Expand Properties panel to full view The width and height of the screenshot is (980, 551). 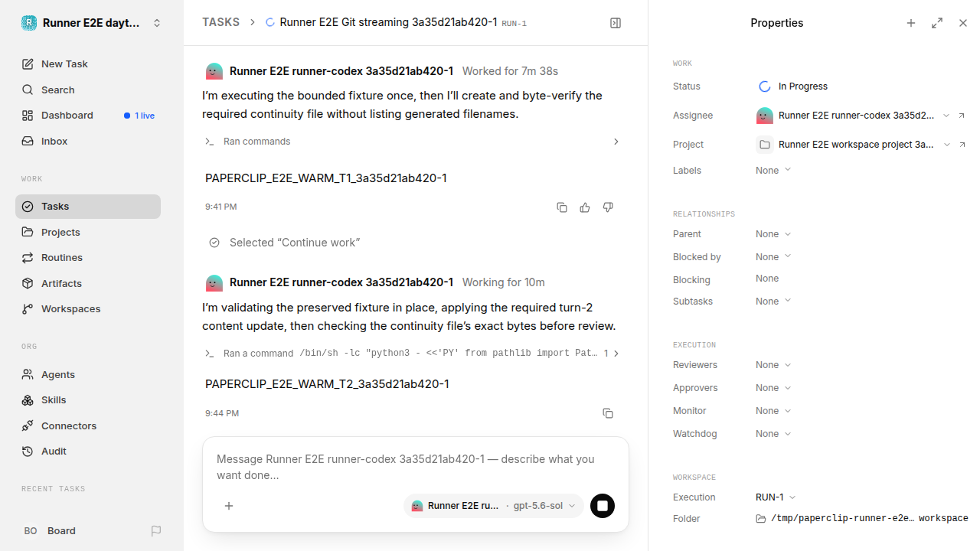pyautogui.click(x=937, y=23)
